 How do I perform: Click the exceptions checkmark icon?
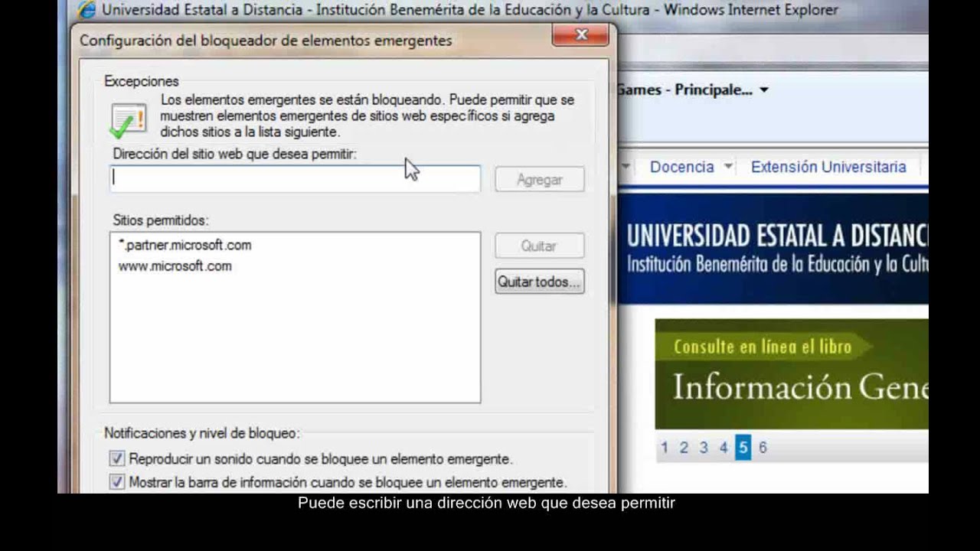coord(128,121)
